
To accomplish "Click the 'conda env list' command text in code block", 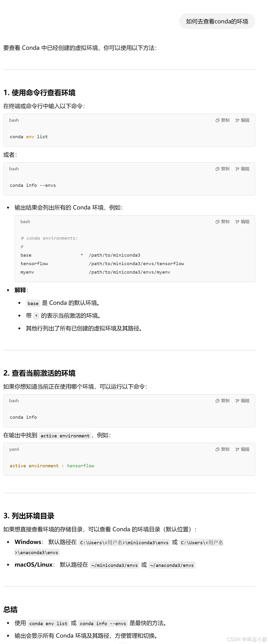I will pyautogui.click(x=29, y=137).
